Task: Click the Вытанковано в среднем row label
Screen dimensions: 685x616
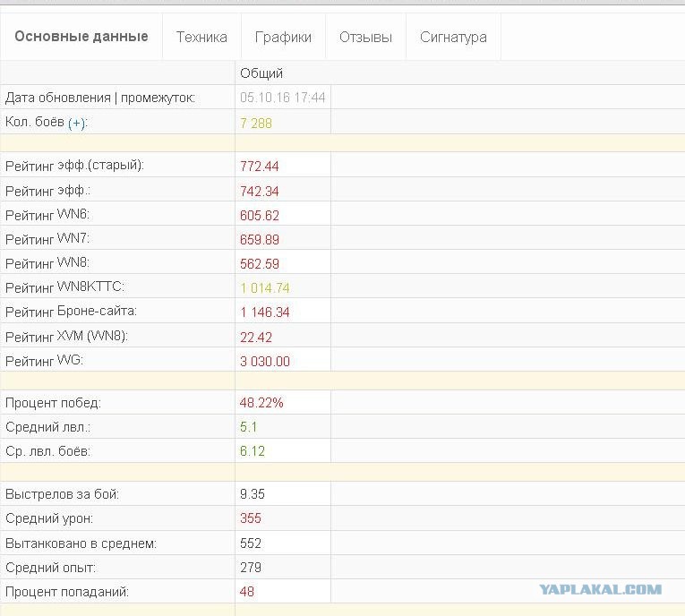Action: (81, 543)
